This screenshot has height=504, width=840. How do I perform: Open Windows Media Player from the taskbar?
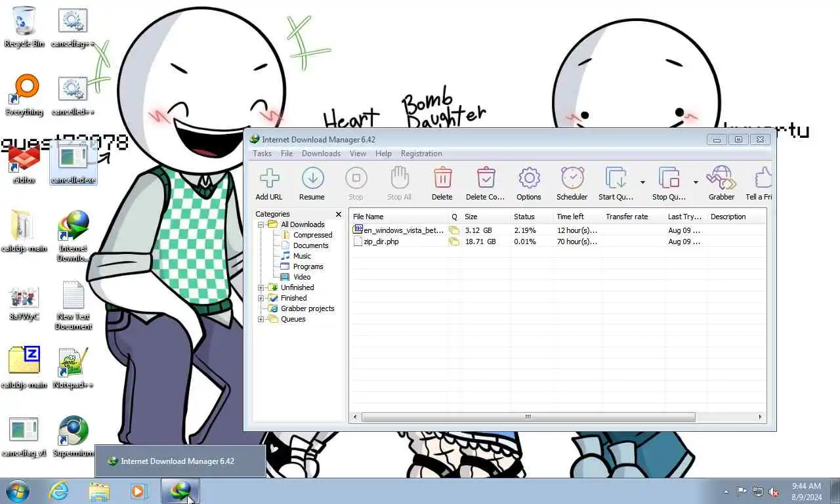[x=138, y=491]
